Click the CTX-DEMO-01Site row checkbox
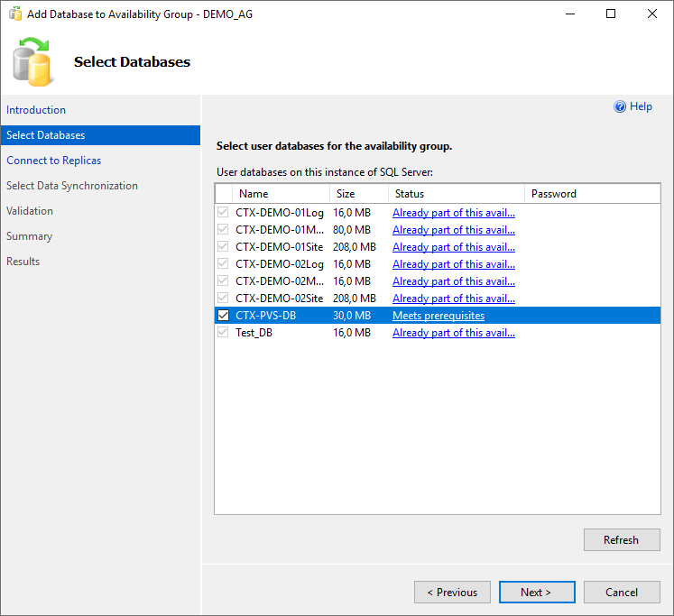 pyautogui.click(x=223, y=247)
